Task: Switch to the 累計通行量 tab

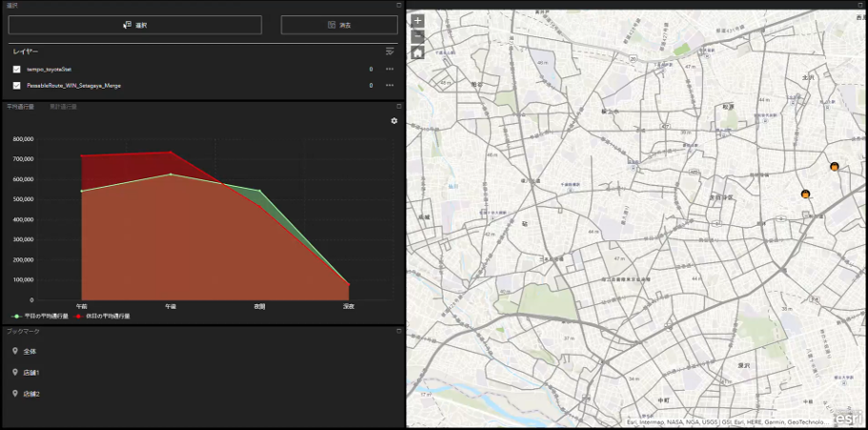Action: (63, 107)
